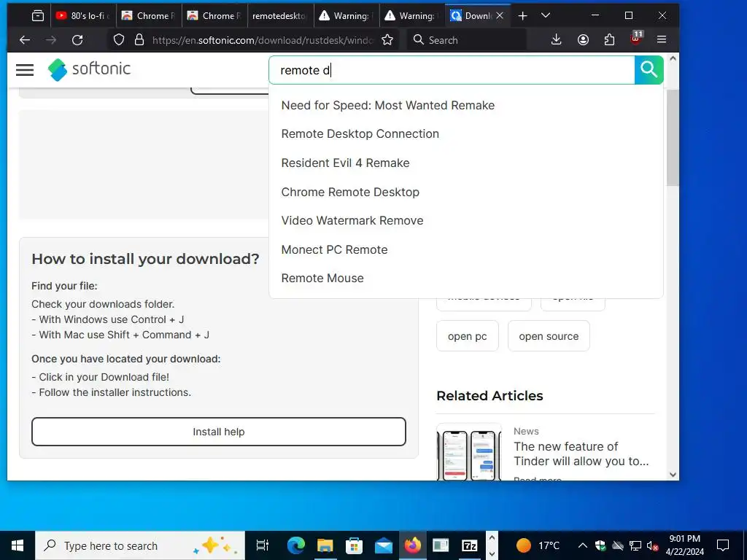Click the scrollbar up arrow
747x560 pixels.
(673, 58)
